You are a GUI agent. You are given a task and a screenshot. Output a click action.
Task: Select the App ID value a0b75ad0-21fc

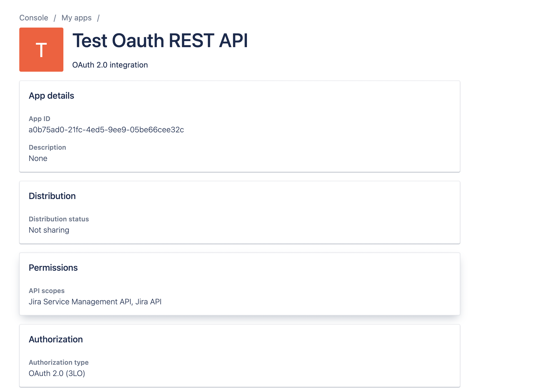point(106,130)
